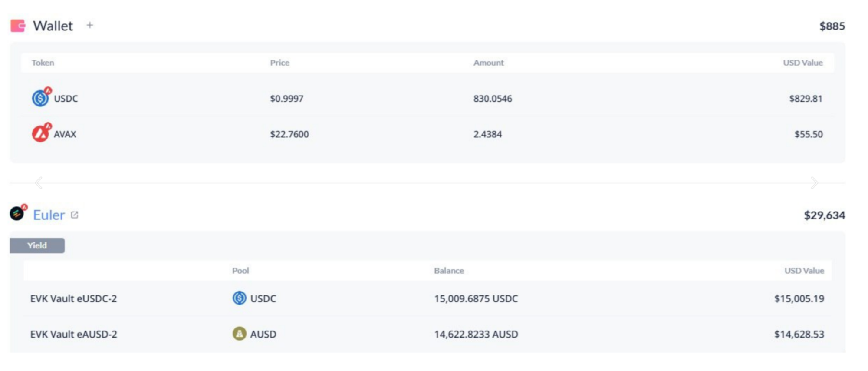868x371 pixels.
Task: Sort by Amount column header
Action: 488,63
